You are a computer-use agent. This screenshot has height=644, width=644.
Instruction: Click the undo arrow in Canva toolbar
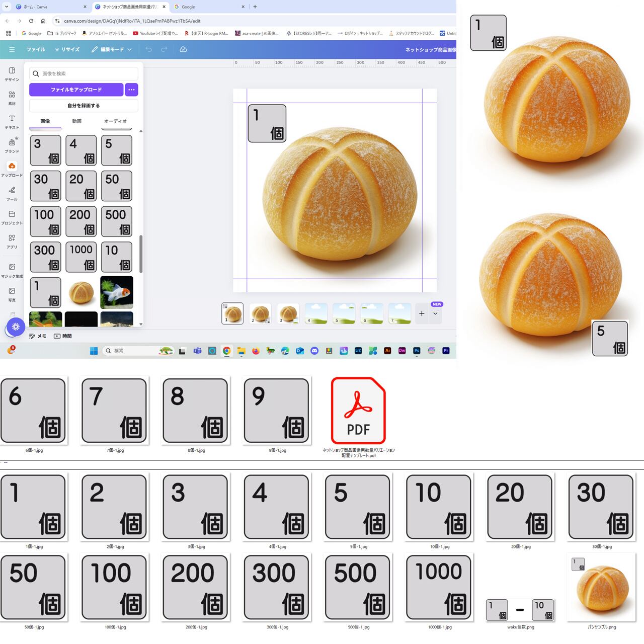[148, 49]
